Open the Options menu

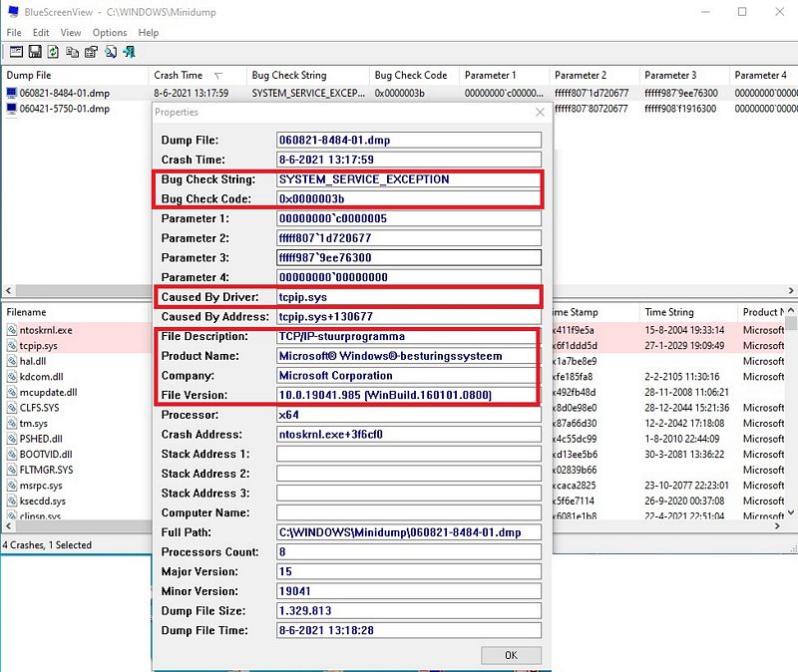[x=110, y=33]
